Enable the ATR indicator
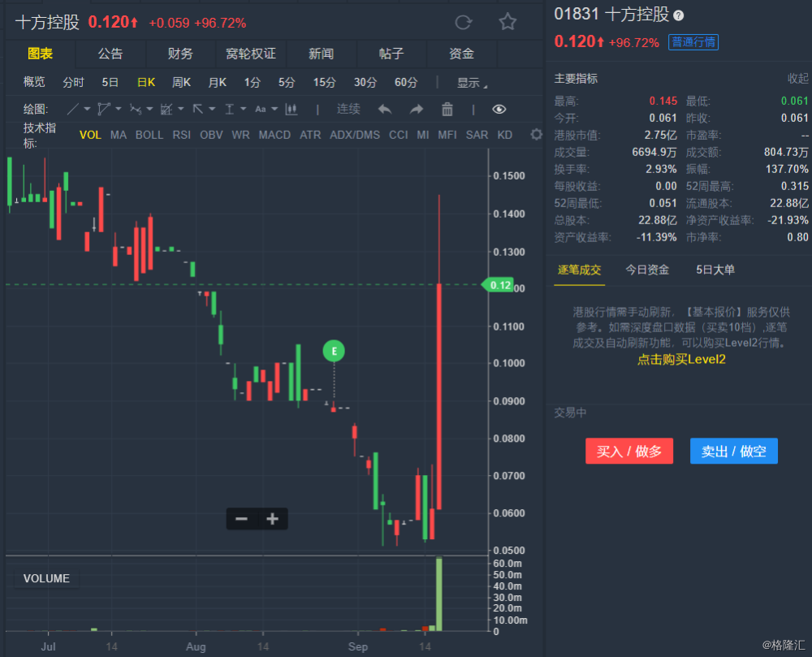 click(x=310, y=135)
